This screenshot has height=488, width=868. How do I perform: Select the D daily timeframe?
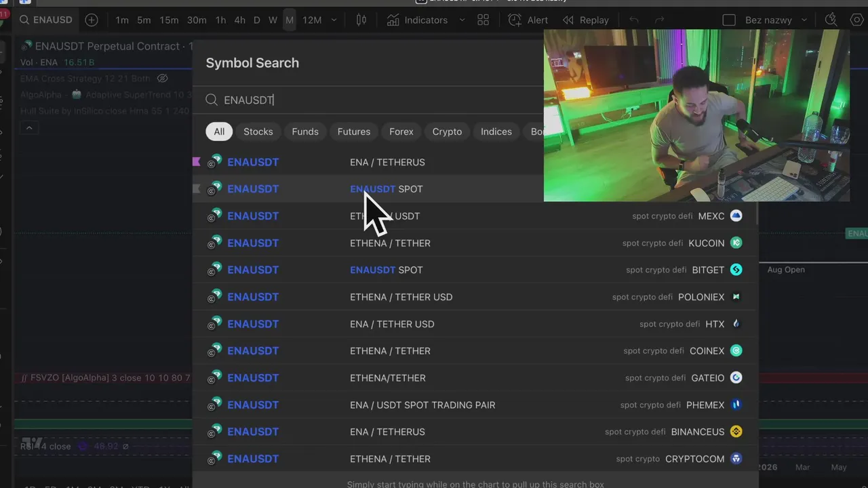point(257,20)
